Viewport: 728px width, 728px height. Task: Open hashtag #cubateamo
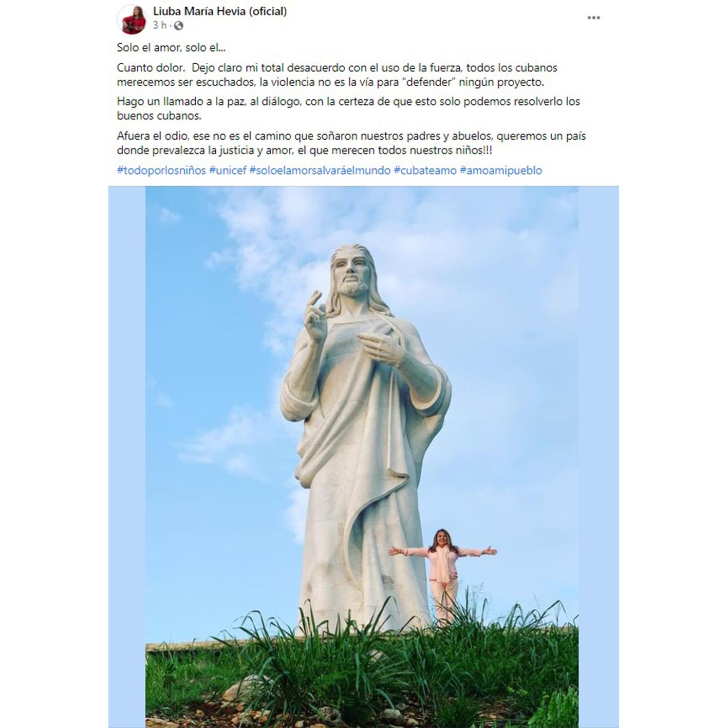point(425,171)
